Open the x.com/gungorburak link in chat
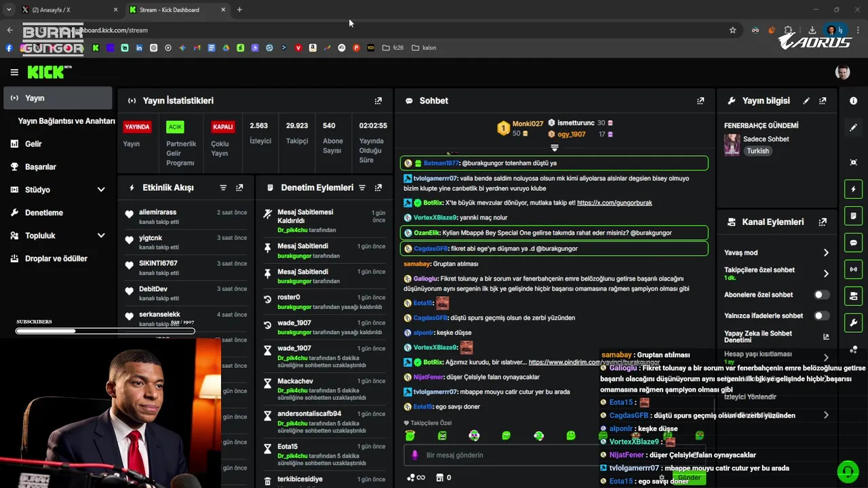The height and width of the screenshot is (488, 868). pos(614,203)
